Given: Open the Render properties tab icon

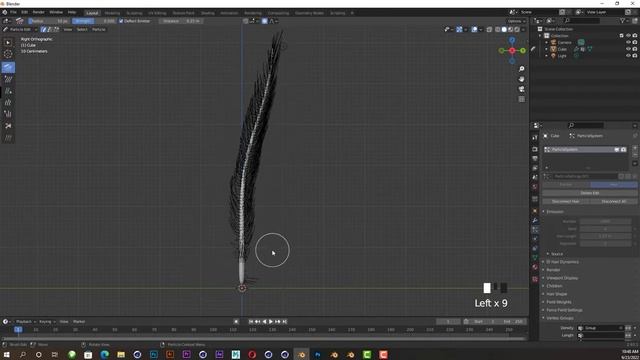Looking at the screenshot, I should (535, 149).
